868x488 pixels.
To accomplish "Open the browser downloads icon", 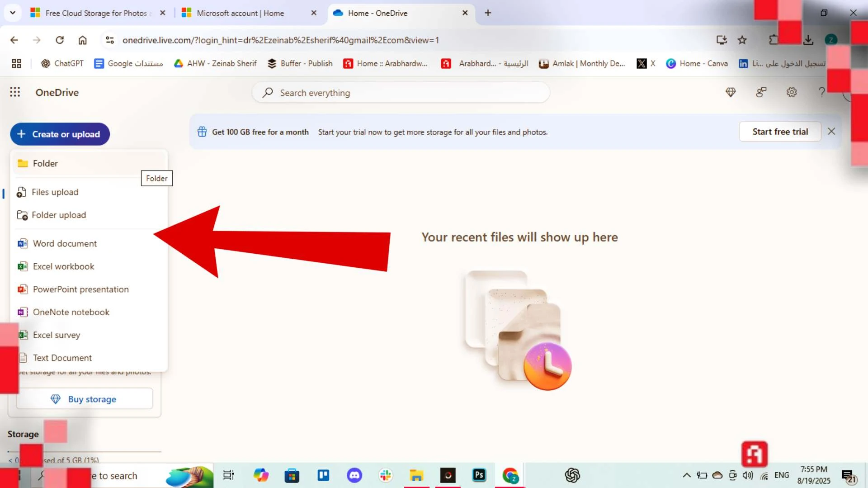I will click(808, 40).
